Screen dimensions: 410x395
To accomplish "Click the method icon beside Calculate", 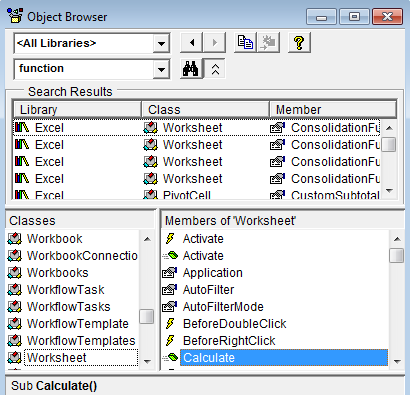I will click(x=170, y=358).
